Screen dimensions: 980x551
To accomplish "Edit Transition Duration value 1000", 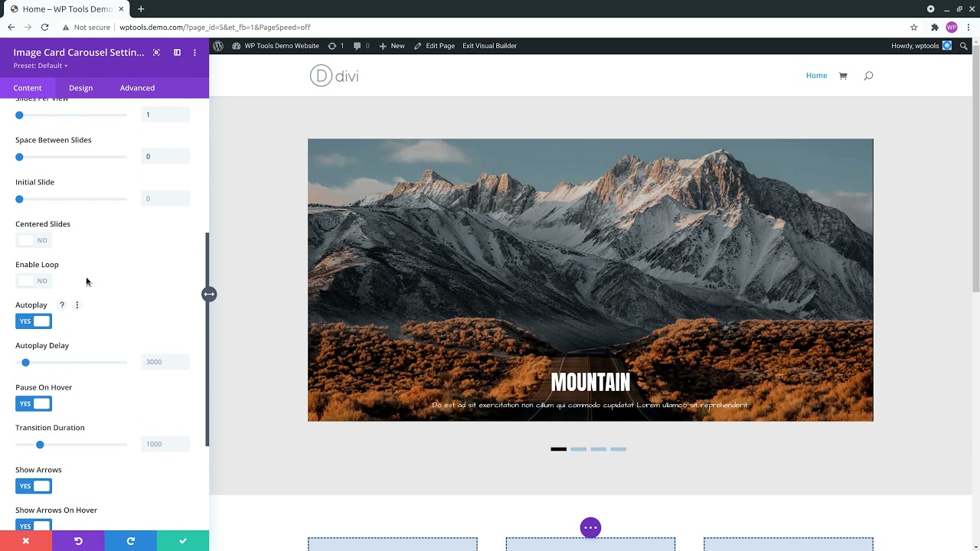I will pyautogui.click(x=165, y=445).
